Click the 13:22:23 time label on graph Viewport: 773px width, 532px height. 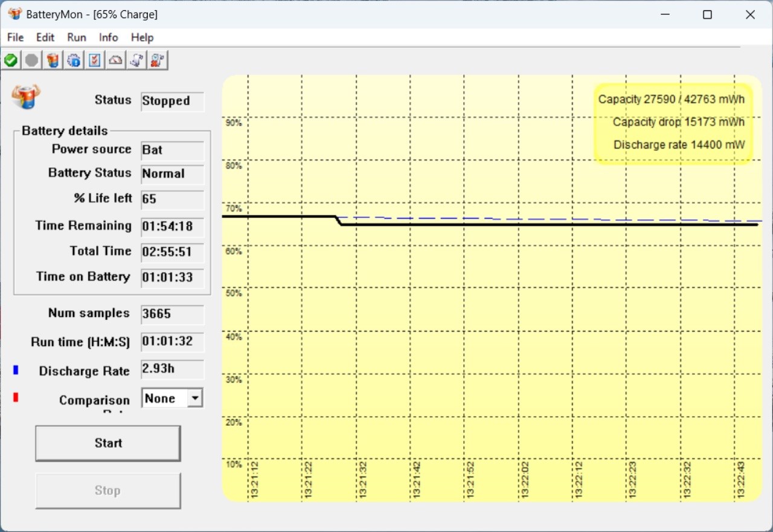633,481
